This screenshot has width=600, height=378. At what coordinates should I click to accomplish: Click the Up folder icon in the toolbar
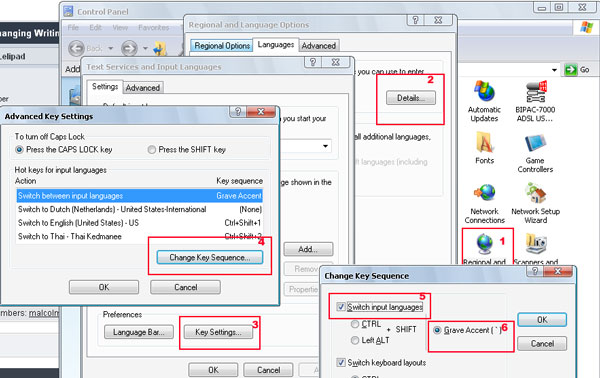(x=160, y=49)
